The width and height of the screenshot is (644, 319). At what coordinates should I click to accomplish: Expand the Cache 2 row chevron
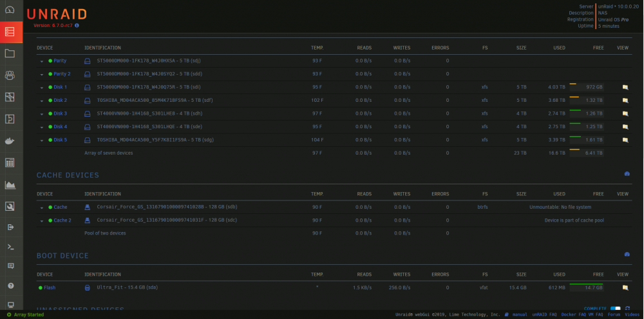[42, 221]
